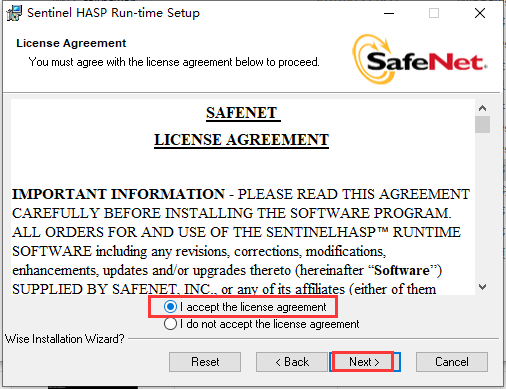Click the setup installer icon in title bar
The width and height of the screenshot is (506, 389).
[x=14, y=13]
